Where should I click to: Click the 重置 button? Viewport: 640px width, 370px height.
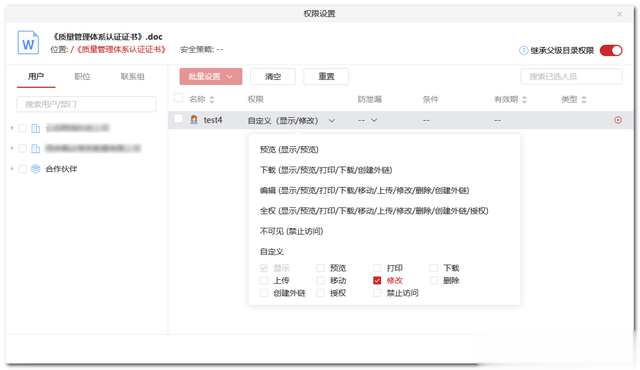326,76
